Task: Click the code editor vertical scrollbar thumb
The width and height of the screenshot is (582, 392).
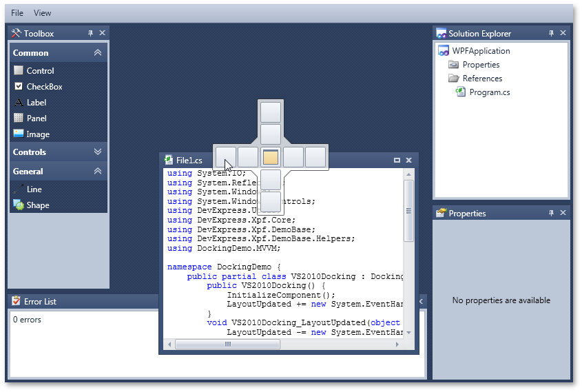Action: tap(409, 214)
